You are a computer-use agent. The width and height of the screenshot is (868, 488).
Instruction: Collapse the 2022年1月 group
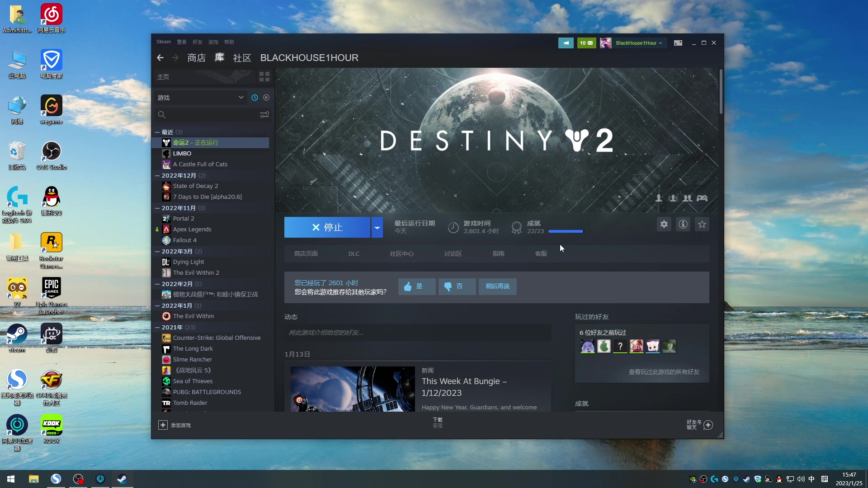click(157, 306)
